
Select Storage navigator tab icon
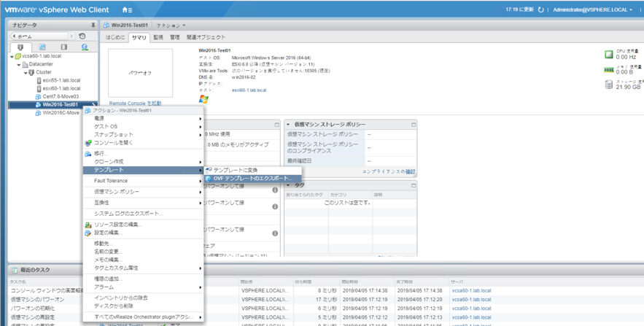pos(63,47)
